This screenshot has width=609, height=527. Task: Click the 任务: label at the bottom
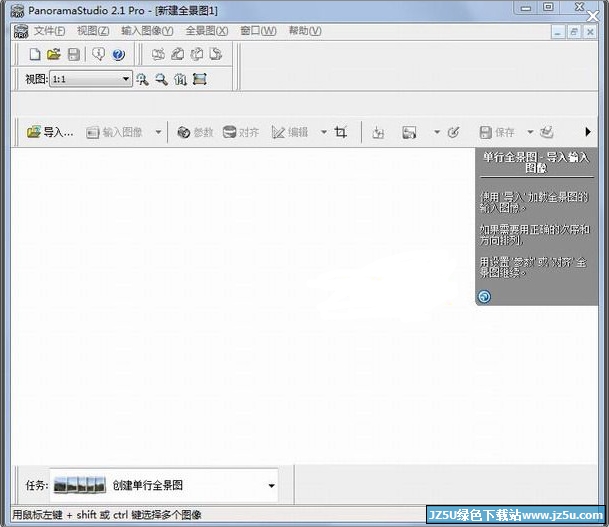point(37,485)
